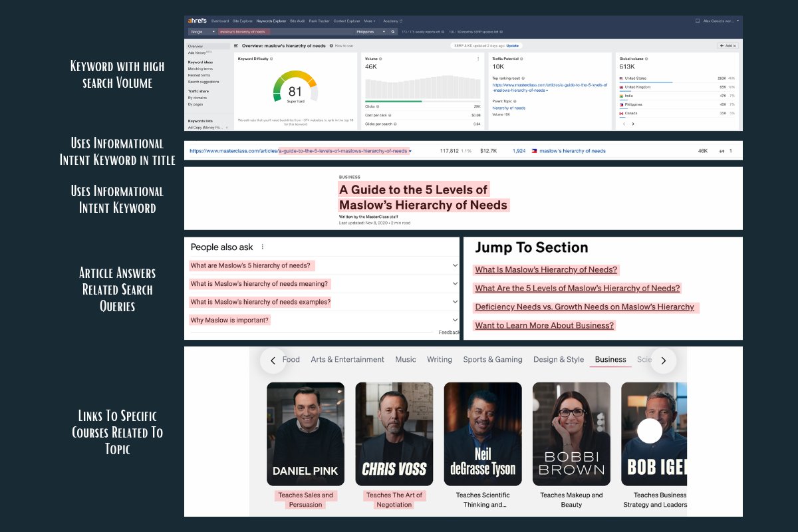The height and width of the screenshot is (532, 798).
Task: Select Related terms in sidebar
Action: point(199,75)
